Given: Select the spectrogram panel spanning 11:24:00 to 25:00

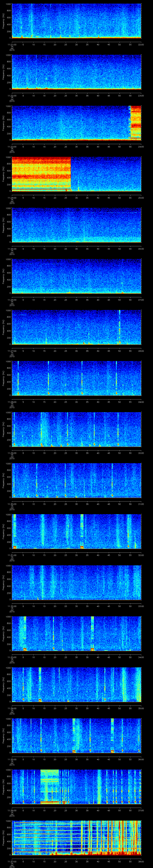Looking at the screenshot, I should pyautogui.click(x=76, y=174).
